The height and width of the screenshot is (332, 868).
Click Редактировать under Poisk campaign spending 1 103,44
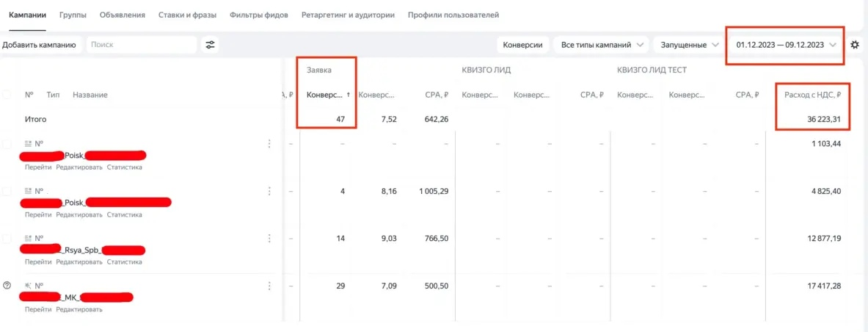tap(79, 167)
